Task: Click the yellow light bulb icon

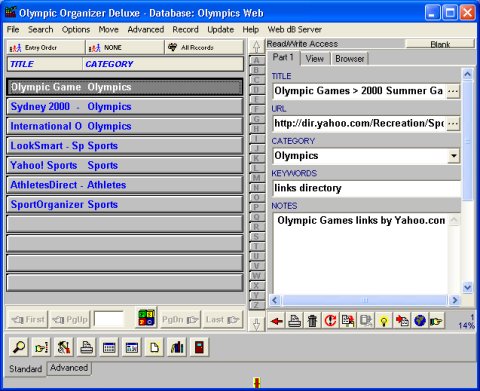Action: (x=384, y=321)
